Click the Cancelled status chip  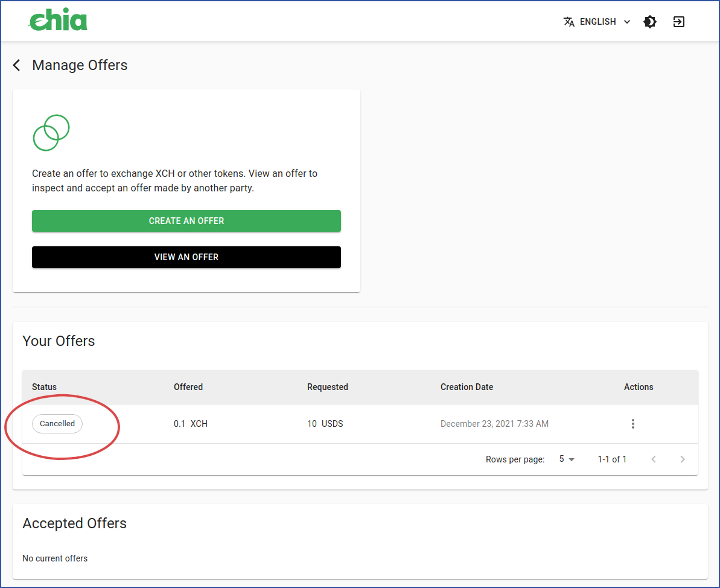(57, 424)
